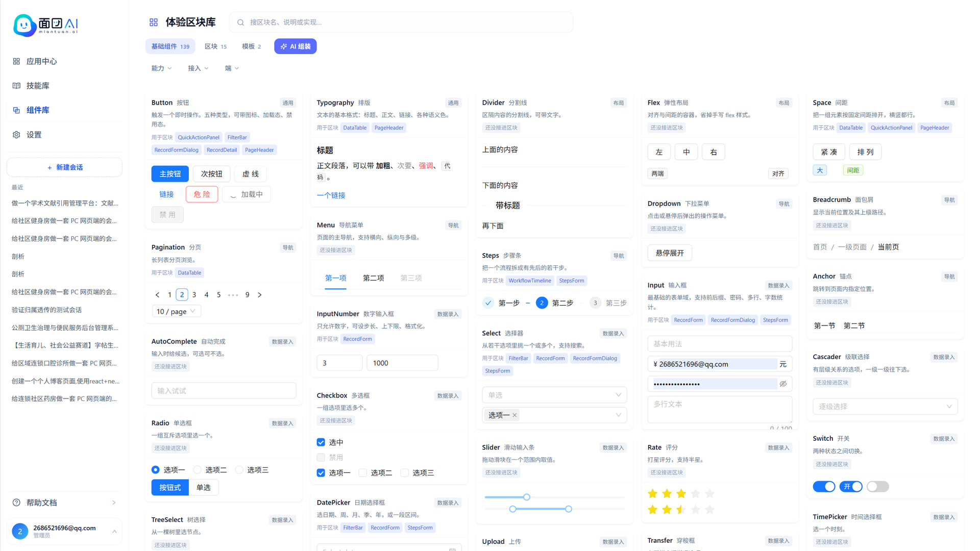Uncheck the 选项一 checkbox
Image resolution: width=980 pixels, height=551 pixels.
tap(321, 473)
